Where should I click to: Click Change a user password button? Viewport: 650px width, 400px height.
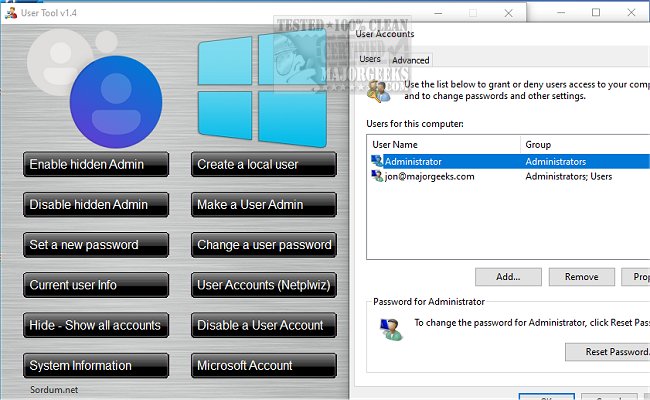pos(264,245)
